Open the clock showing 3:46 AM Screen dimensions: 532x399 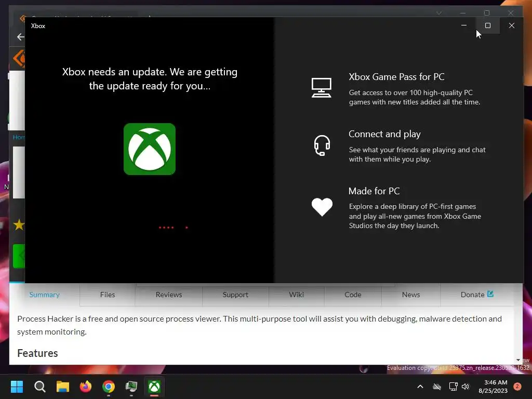click(x=493, y=387)
